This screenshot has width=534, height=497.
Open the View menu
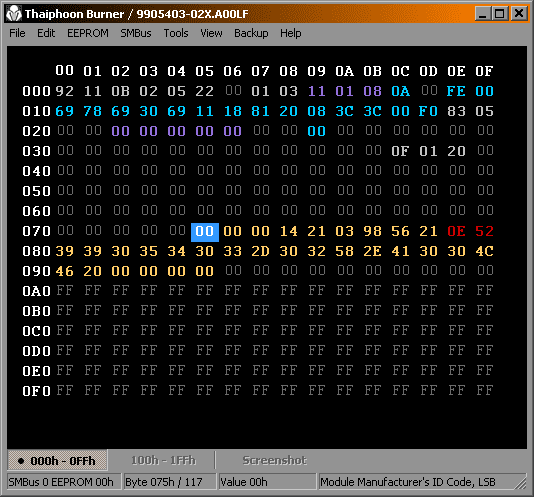point(211,33)
